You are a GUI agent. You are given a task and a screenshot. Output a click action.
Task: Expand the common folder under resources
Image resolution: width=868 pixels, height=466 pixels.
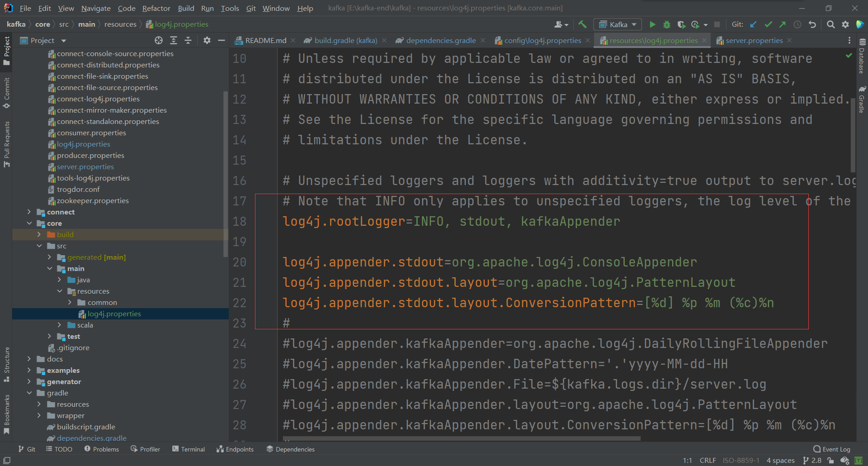pyautogui.click(x=70, y=302)
